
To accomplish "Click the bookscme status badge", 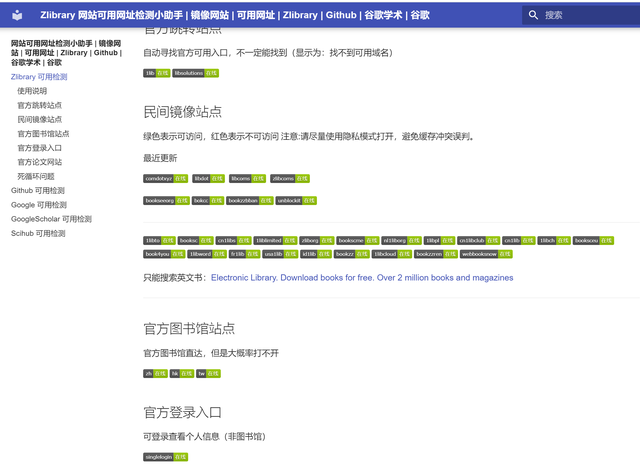I will point(358,240).
